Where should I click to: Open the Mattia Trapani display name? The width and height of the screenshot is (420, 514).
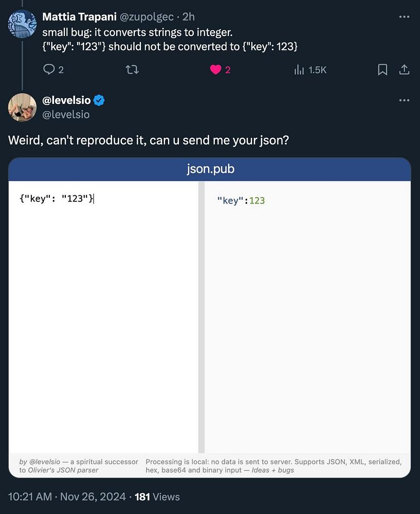tap(79, 17)
